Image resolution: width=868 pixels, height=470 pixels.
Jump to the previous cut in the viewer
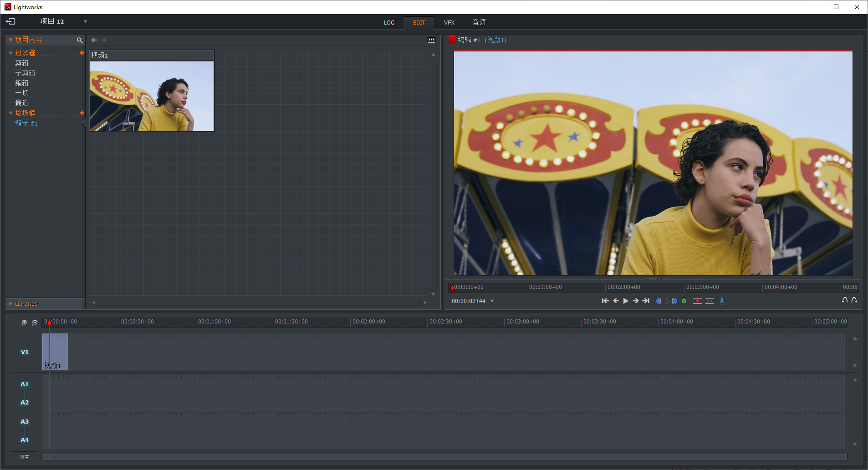coord(605,301)
